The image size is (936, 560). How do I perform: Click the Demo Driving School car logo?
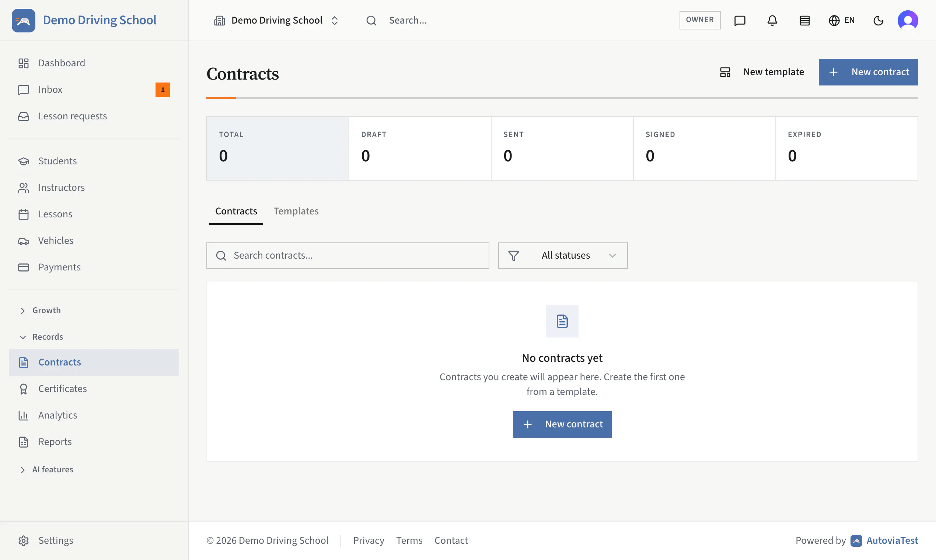click(24, 20)
